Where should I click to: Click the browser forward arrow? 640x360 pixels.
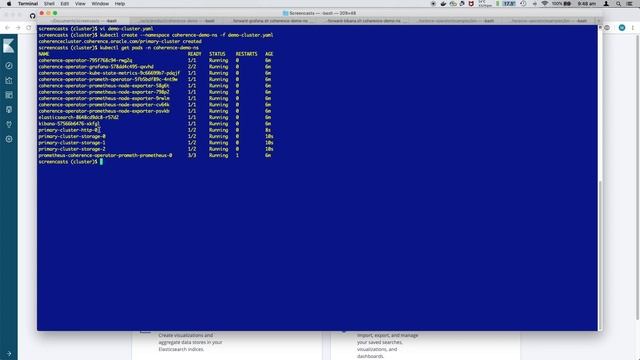pyautogui.click(x=18, y=28)
